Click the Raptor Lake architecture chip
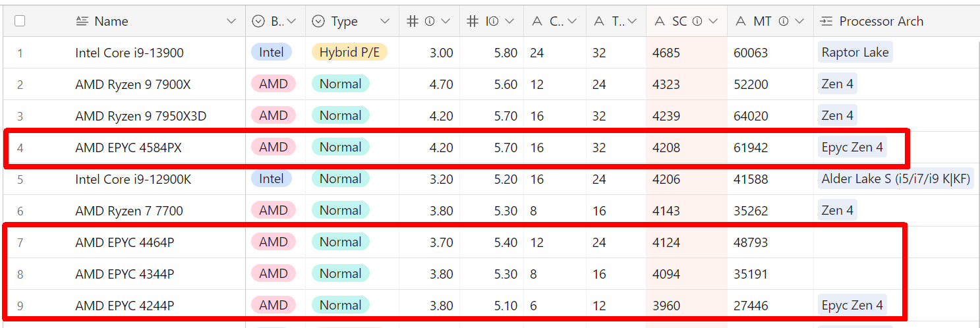 click(855, 52)
